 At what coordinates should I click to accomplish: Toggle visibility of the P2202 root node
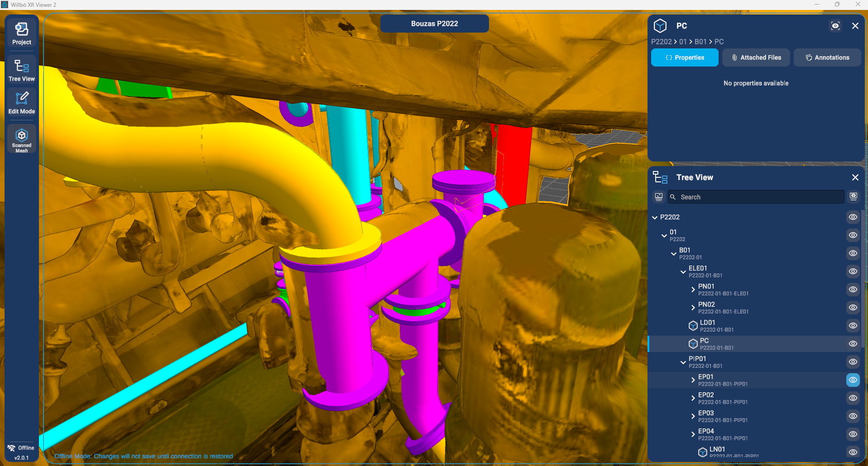point(853,217)
